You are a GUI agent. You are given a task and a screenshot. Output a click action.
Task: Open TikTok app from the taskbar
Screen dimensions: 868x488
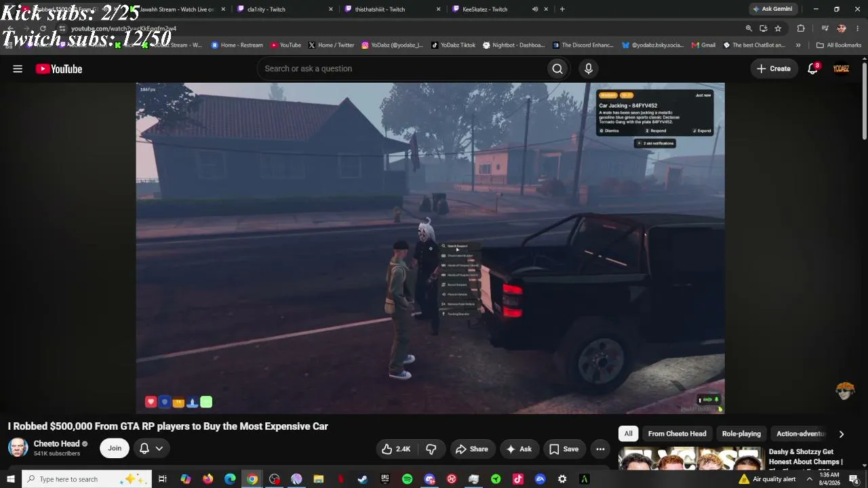click(x=518, y=479)
